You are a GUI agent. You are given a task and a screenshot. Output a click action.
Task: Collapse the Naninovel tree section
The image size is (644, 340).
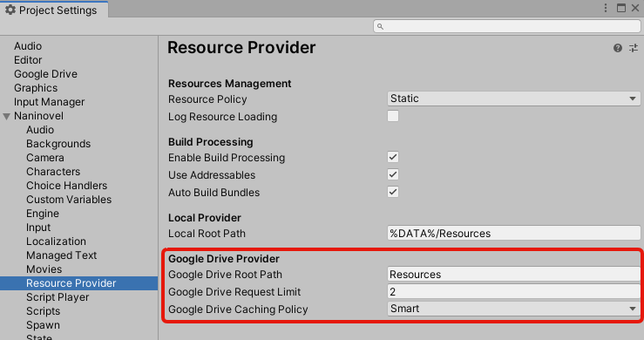click(7, 116)
